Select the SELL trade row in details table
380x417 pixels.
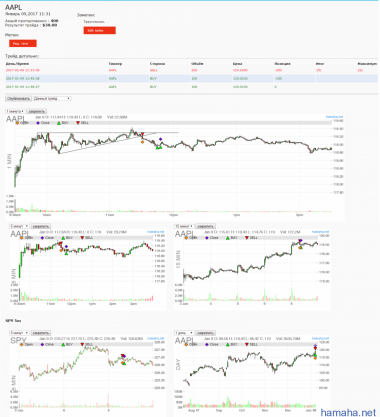click(x=191, y=70)
